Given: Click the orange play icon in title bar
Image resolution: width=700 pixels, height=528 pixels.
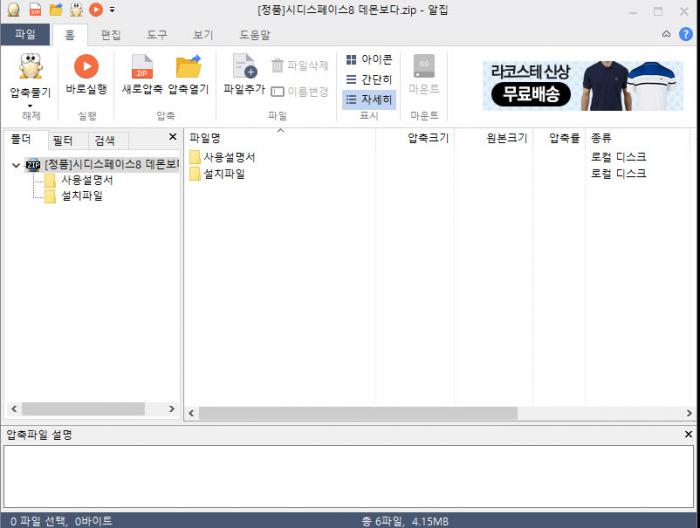Looking at the screenshot, I should point(96,10).
